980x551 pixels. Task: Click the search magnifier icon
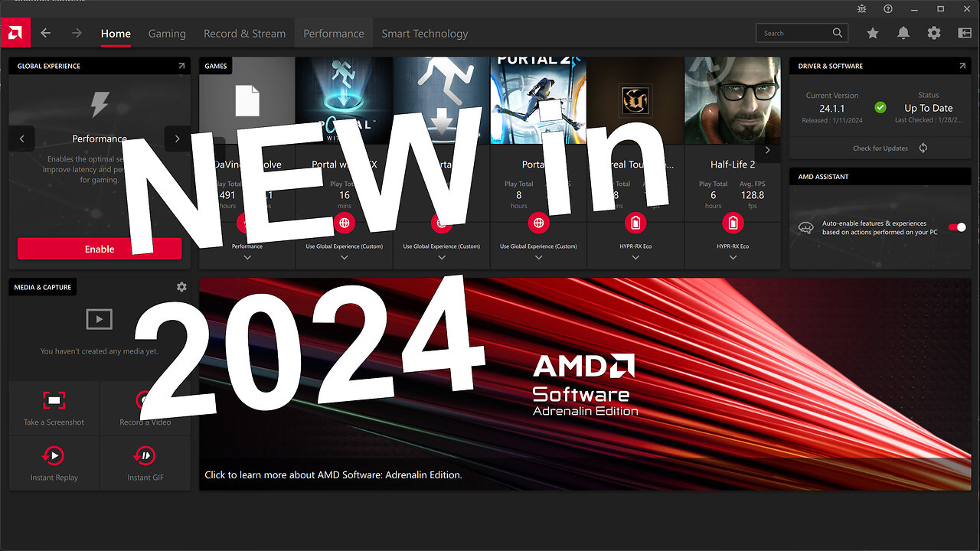[838, 33]
